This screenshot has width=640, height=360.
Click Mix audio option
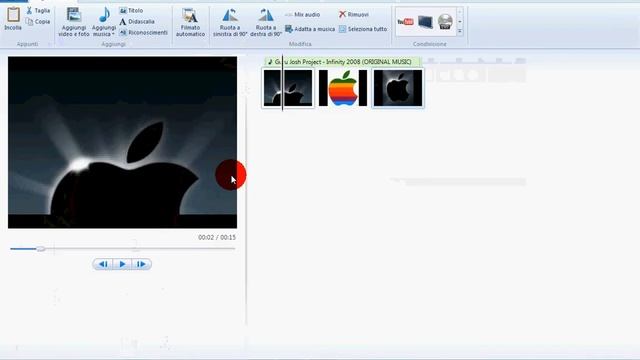(302, 15)
